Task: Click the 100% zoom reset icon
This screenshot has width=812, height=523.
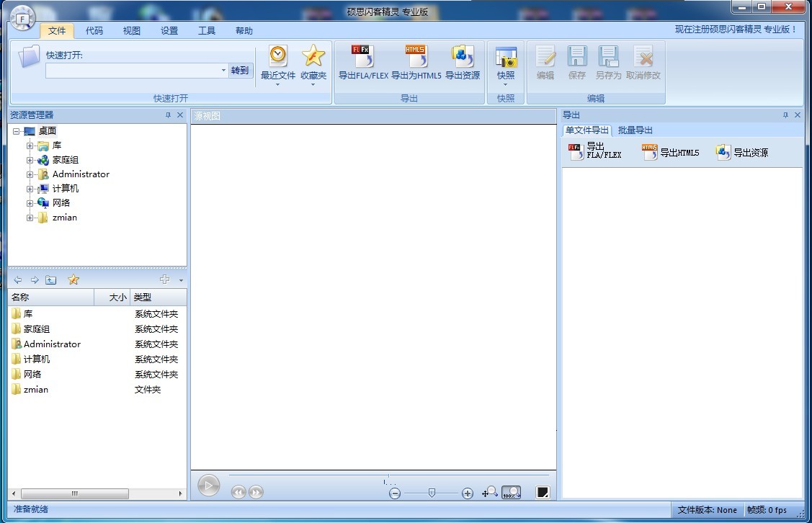Action: click(512, 493)
